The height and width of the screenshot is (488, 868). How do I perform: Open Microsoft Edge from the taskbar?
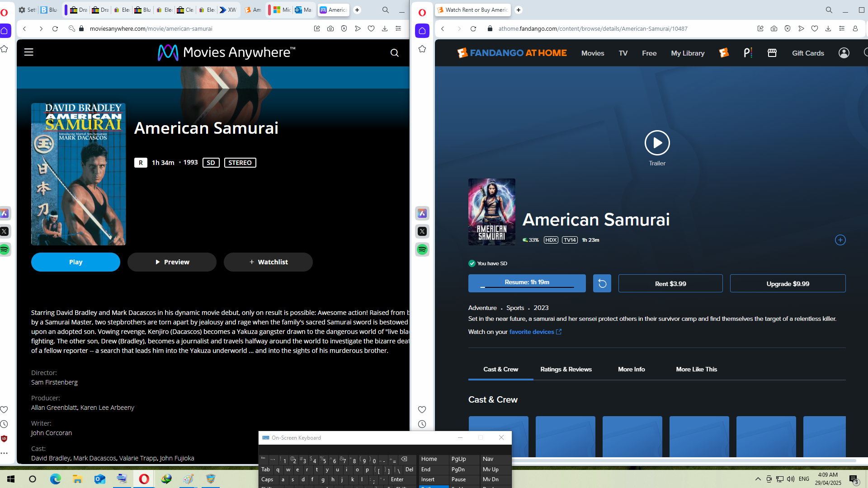[55, 479]
